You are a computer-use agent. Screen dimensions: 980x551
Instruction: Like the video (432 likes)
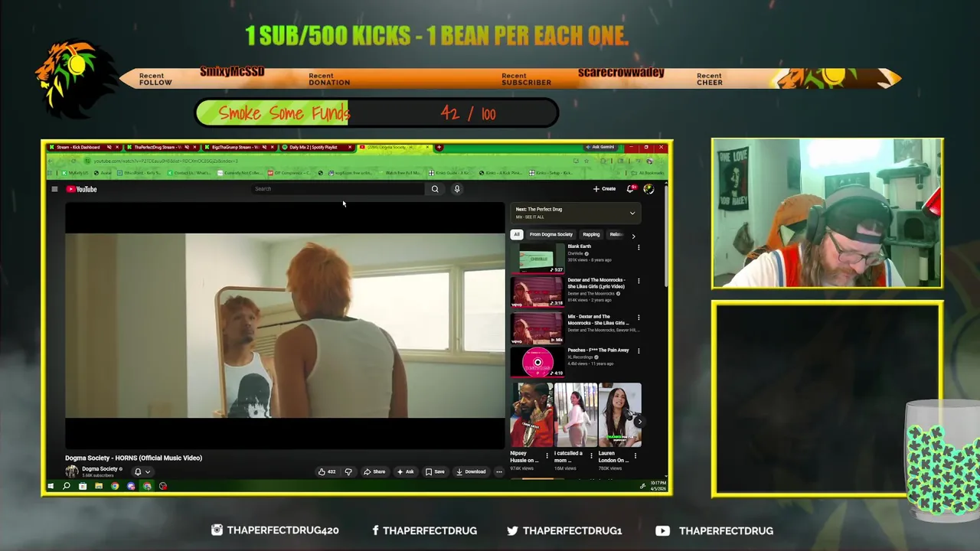coord(327,471)
